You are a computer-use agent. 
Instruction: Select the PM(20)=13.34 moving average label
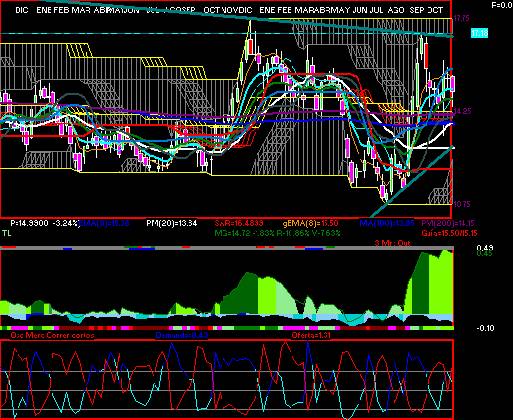172,223
